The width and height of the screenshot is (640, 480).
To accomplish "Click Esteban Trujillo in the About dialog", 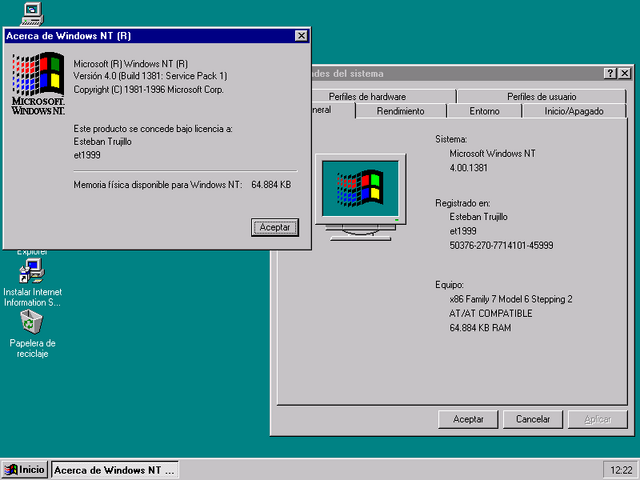I will [x=102, y=142].
